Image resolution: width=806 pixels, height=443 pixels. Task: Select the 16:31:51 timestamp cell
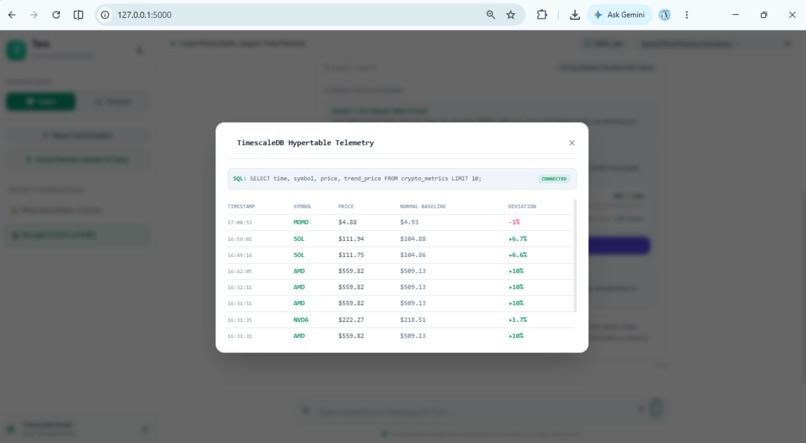pyautogui.click(x=240, y=304)
